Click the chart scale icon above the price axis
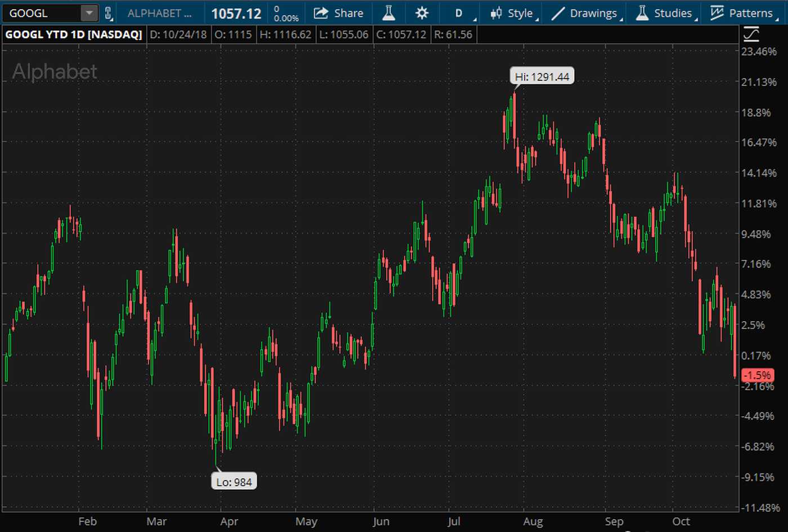This screenshot has height=532, width=788. [751, 34]
